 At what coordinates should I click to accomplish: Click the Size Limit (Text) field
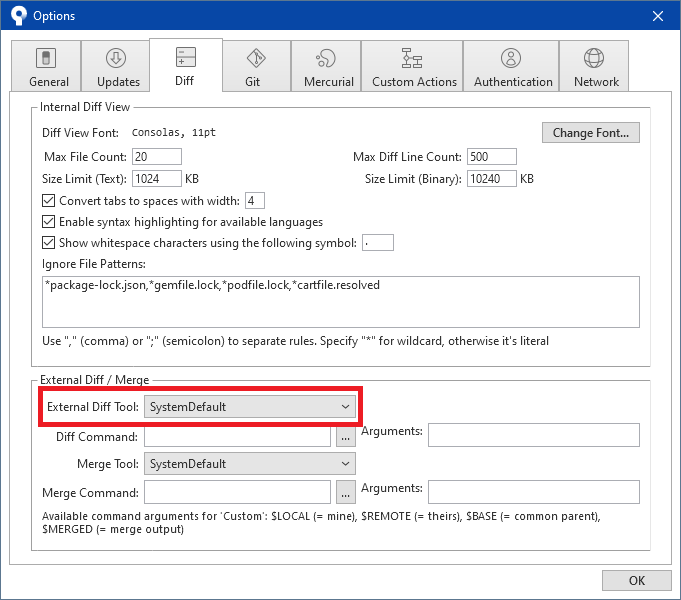pos(157,179)
